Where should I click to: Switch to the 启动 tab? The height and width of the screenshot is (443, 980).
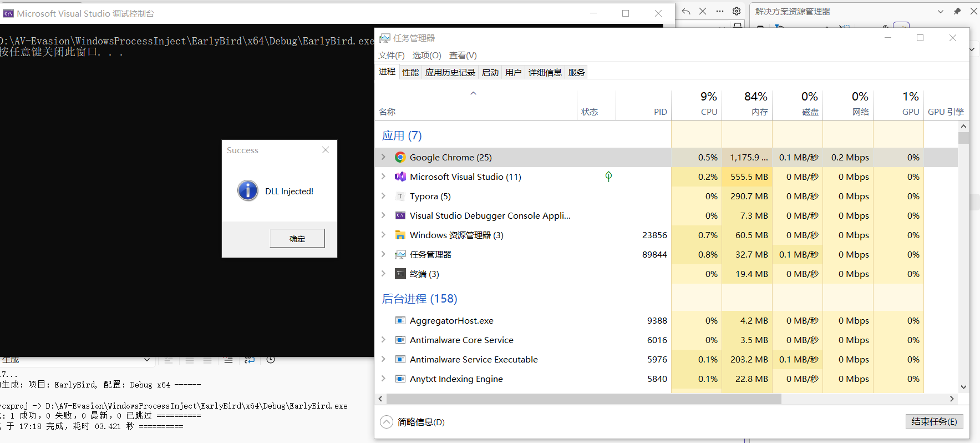490,73
